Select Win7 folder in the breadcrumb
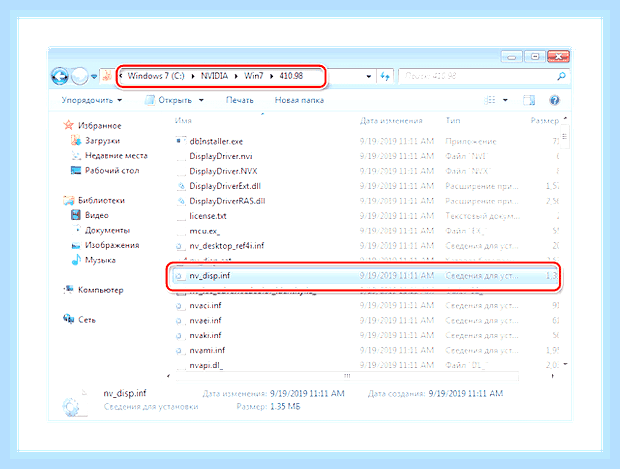This screenshot has height=469, width=620. [x=253, y=76]
